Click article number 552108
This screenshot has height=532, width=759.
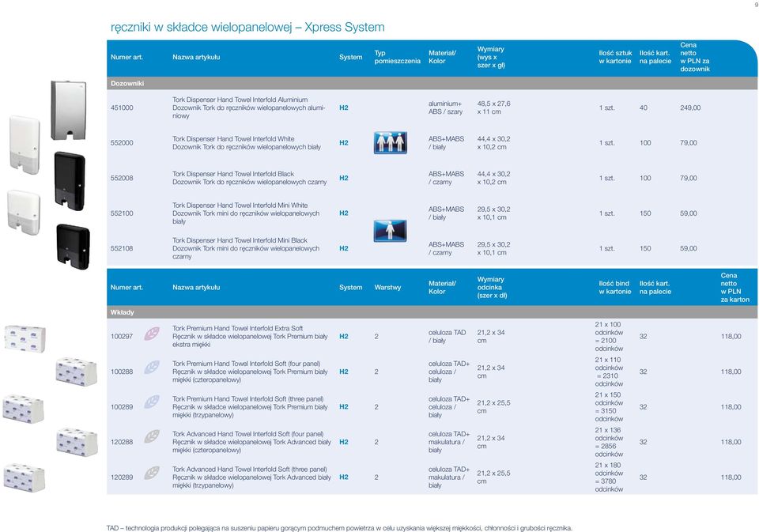pos(122,248)
